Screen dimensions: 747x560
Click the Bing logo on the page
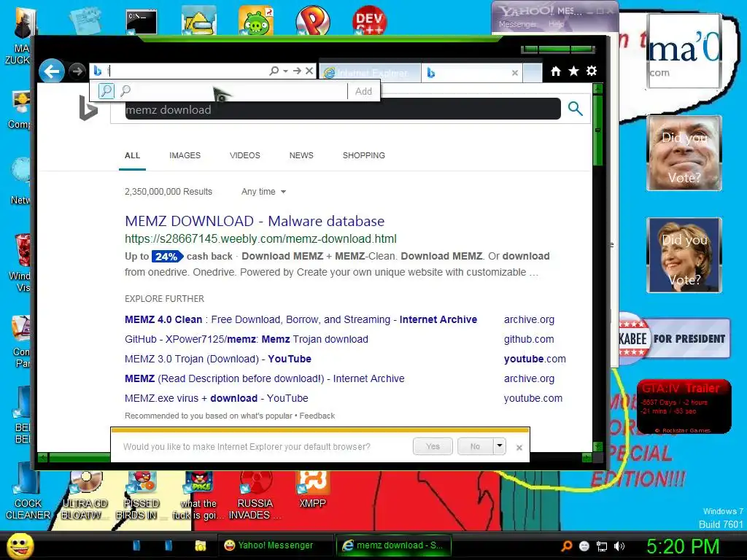pos(88,108)
